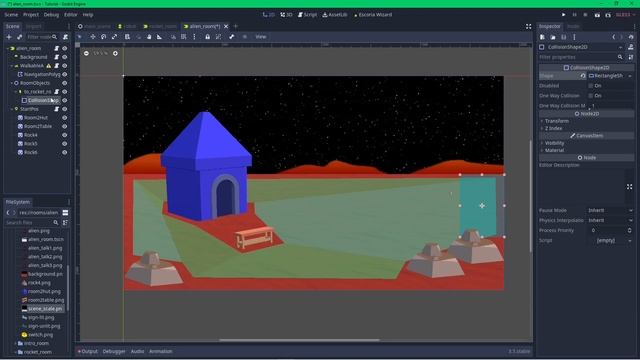Viewport: 640px width, 360px height.
Task: Expand the Material section
Action: [x=554, y=150]
